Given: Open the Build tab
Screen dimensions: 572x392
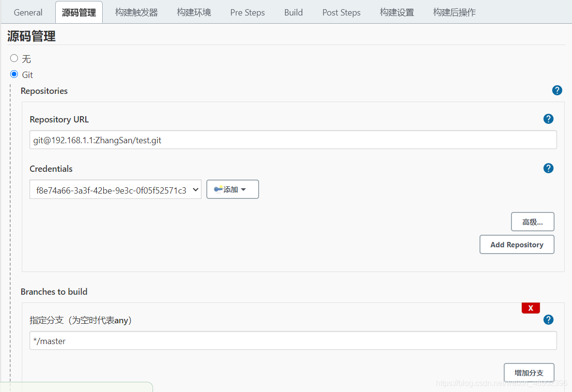Looking at the screenshot, I should [x=294, y=13].
